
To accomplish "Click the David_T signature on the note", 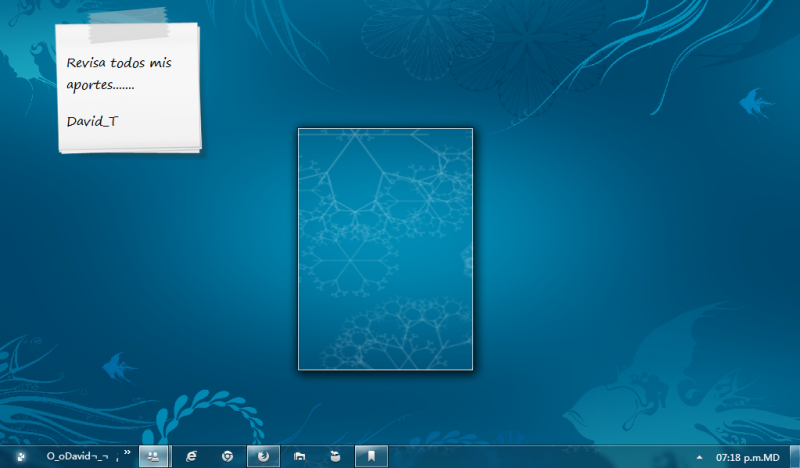I will coord(92,120).
